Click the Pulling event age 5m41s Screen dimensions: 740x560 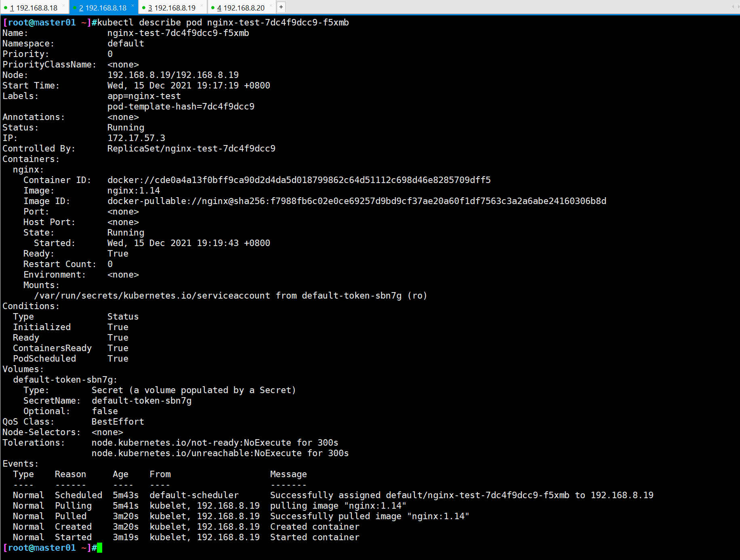coord(126,506)
